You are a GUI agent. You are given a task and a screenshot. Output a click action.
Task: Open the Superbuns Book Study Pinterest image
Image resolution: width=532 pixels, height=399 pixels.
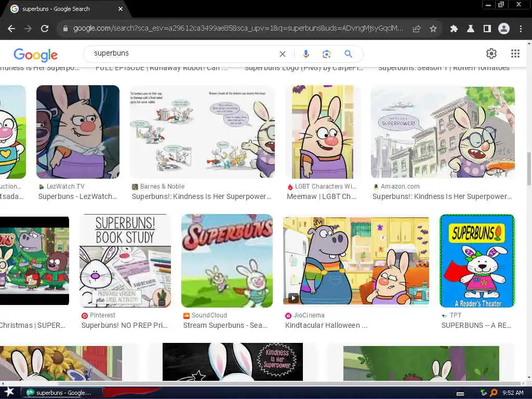point(125,261)
